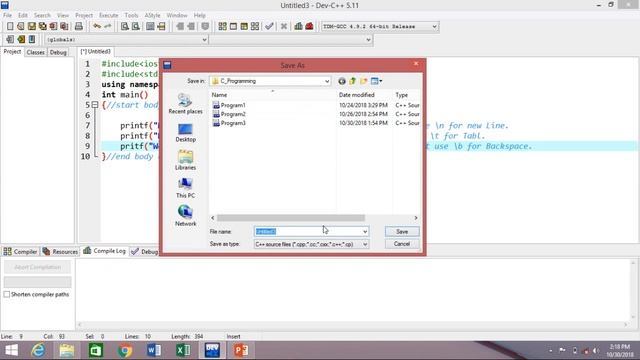Viewport: 640px width, 360px height.
Task: Select Desktop in Save As sidebar
Action: tap(185, 132)
